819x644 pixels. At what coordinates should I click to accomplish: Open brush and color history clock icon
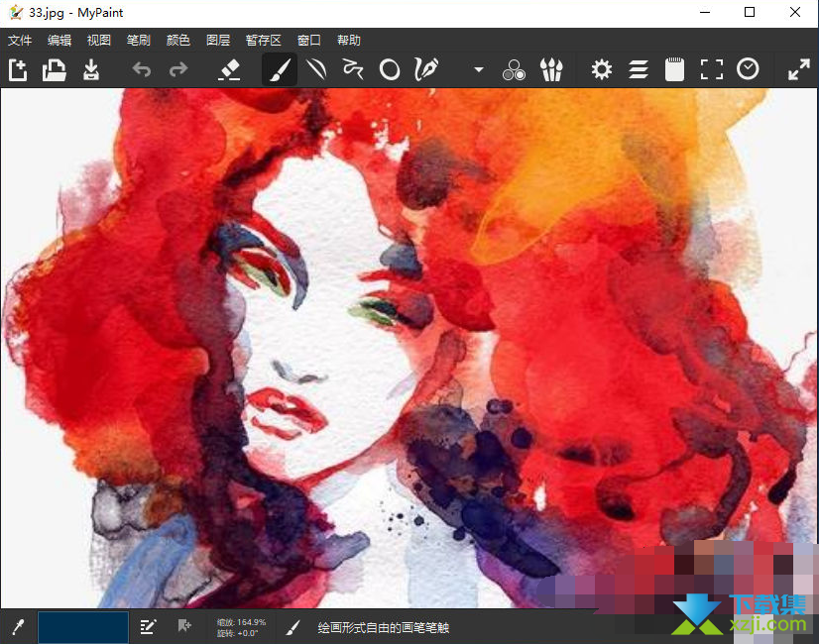(x=748, y=69)
